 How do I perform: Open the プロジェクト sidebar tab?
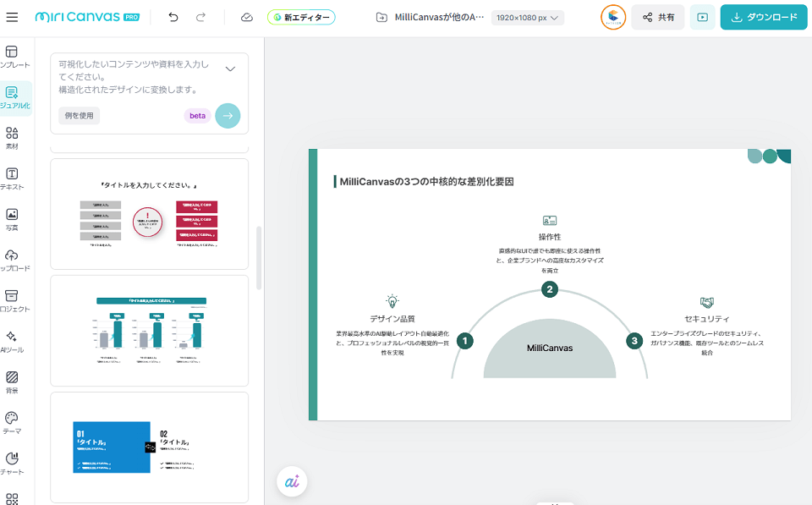(x=13, y=301)
